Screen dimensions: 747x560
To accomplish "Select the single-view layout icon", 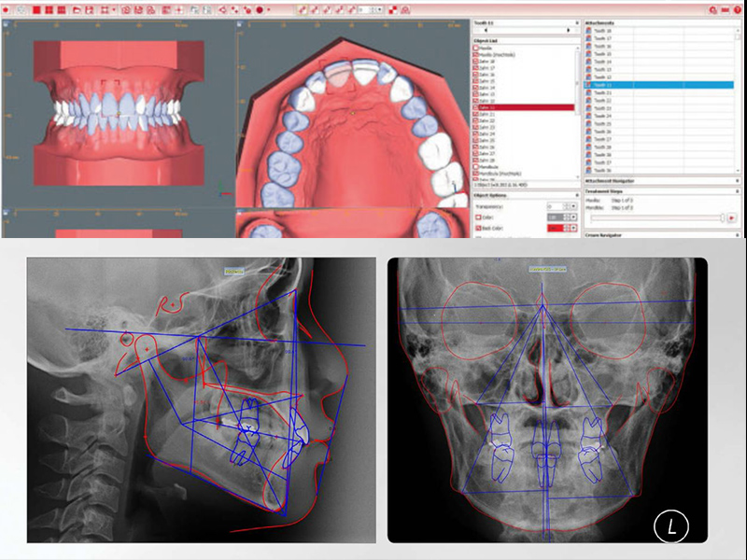I will (37, 9).
